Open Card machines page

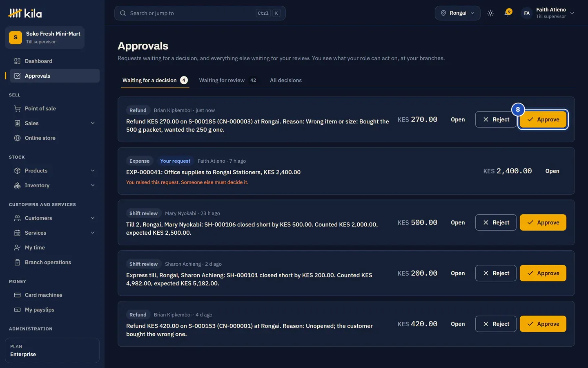pyautogui.click(x=52, y=295)
